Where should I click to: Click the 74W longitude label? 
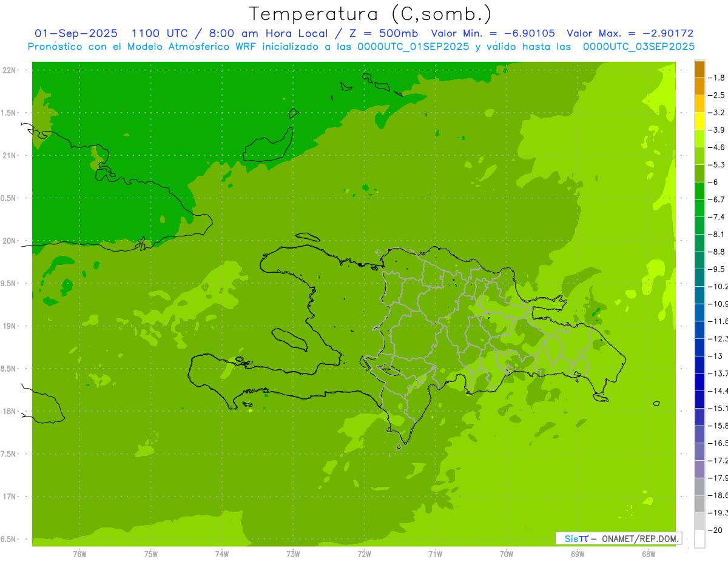(x=222, y=554)
